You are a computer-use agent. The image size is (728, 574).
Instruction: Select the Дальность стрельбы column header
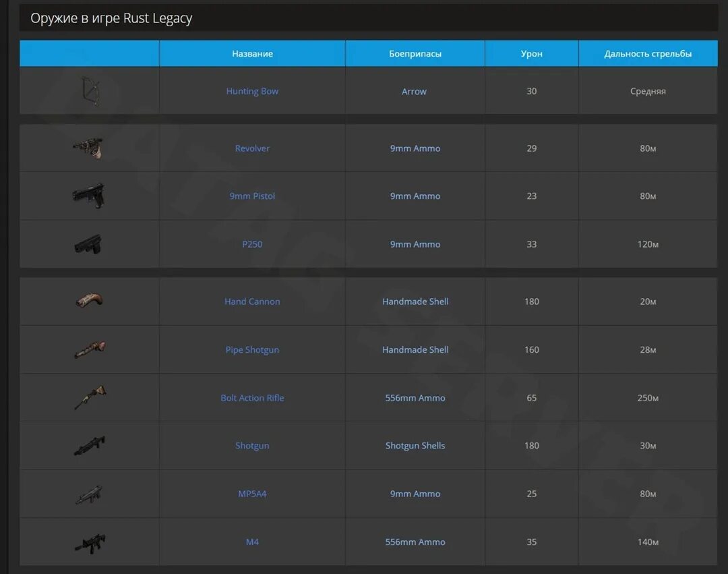(x=648, y=53)
